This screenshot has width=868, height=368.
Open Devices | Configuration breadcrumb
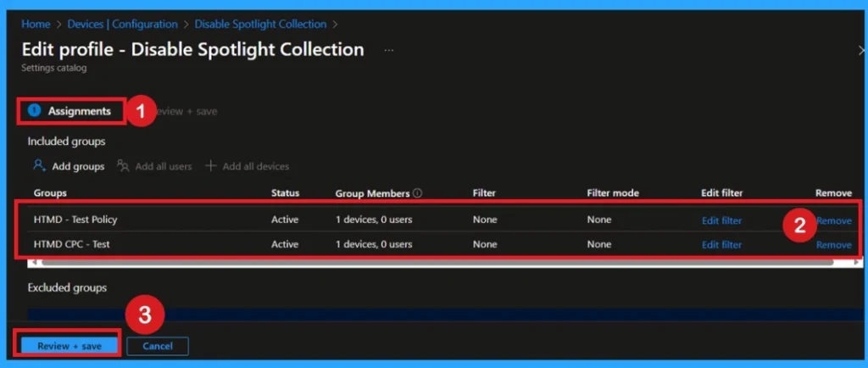(x=122, y=25)
